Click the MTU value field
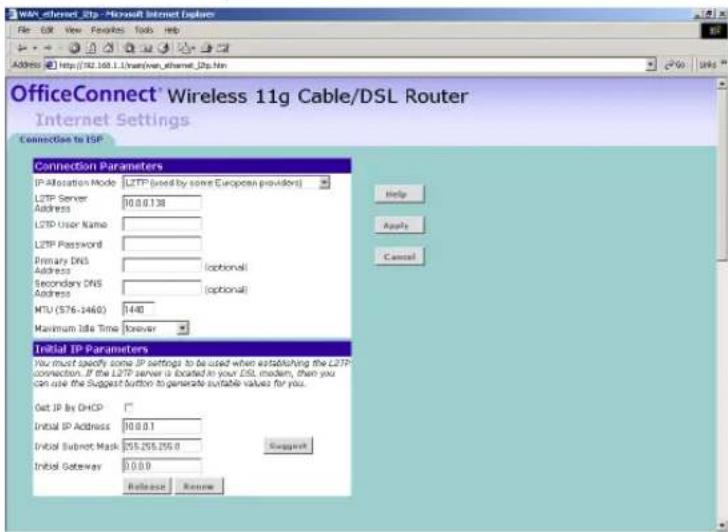The image size is (728, 532). pos(138,309)
